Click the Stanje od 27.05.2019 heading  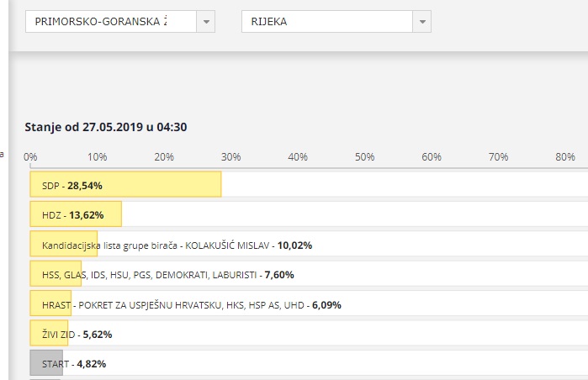click(x=106, y=127)
